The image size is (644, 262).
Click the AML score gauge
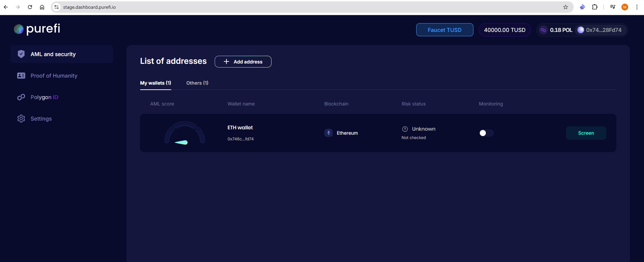[184, 133]
